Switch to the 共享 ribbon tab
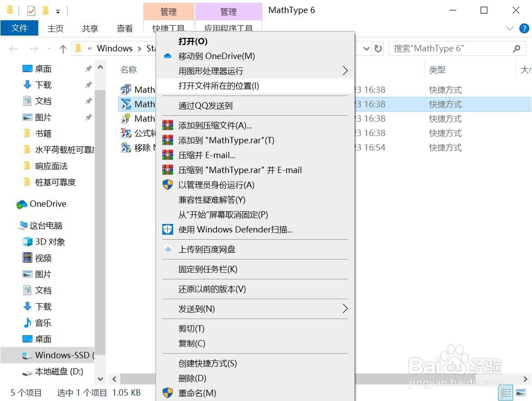 (90, 29)
